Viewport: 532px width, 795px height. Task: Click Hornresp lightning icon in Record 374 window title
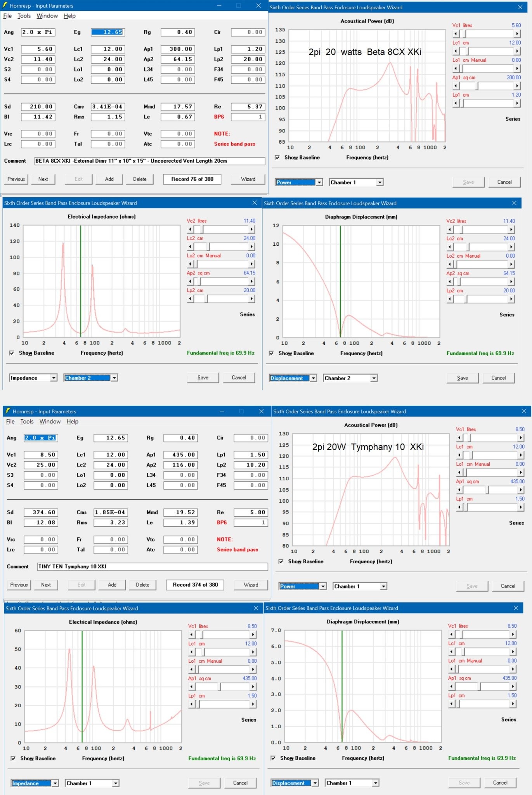8,411
